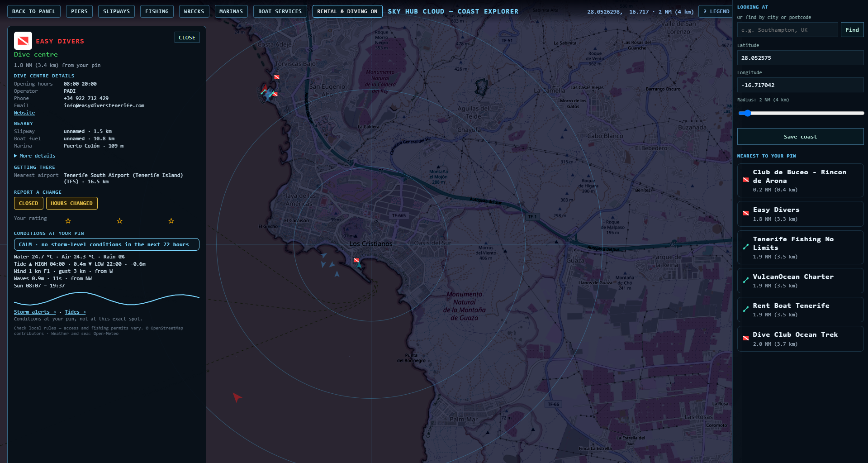The height and width of the screenshot is (463, 868).
Task: Click the red arrow marker in the sea
Action: coord(237,397)
